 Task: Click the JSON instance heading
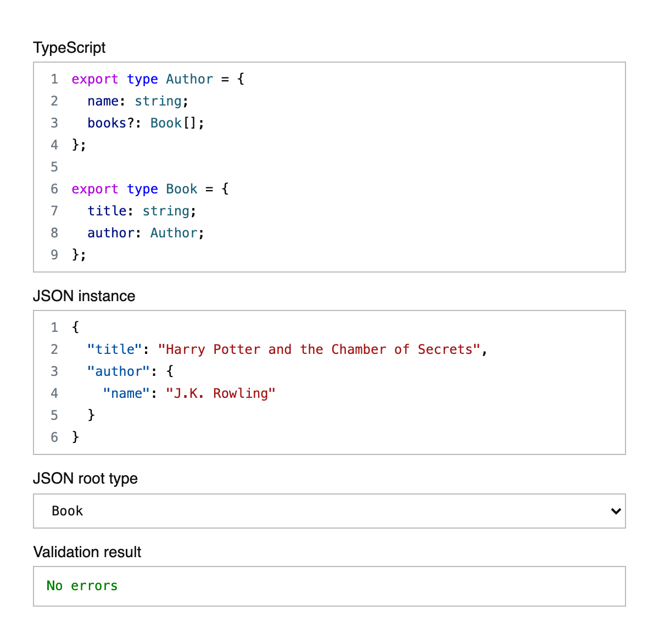click(x=84, y=296)
